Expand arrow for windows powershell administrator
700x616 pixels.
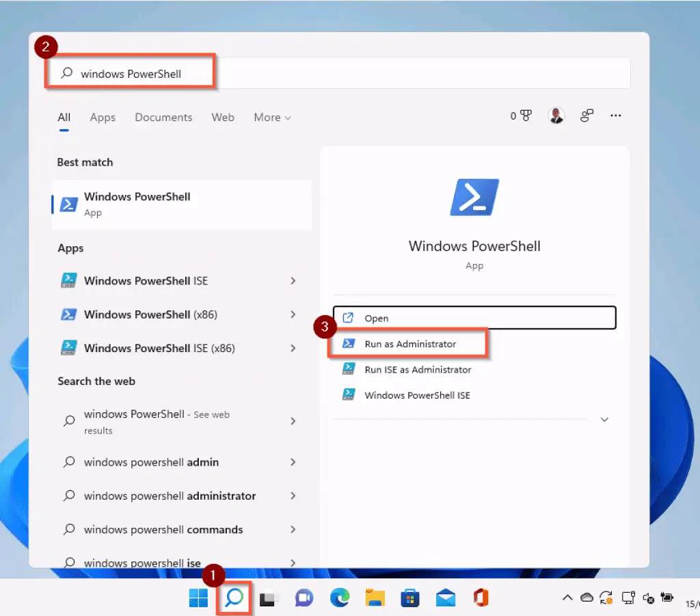293,496
